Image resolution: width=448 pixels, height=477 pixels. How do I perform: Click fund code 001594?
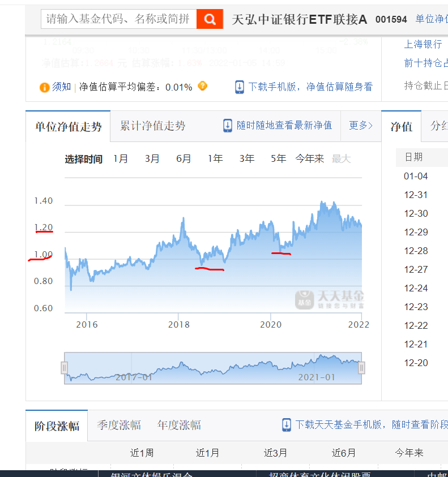[391, 19]
